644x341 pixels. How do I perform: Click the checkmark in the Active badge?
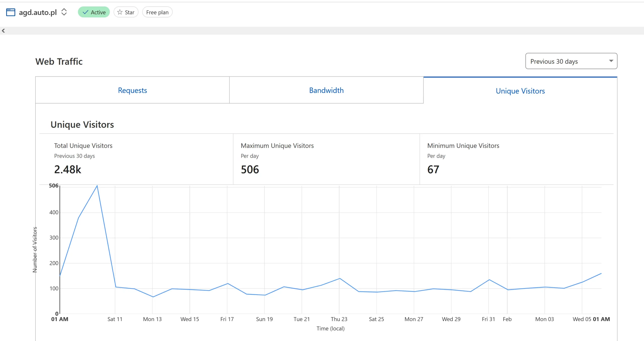click(86, 12)
